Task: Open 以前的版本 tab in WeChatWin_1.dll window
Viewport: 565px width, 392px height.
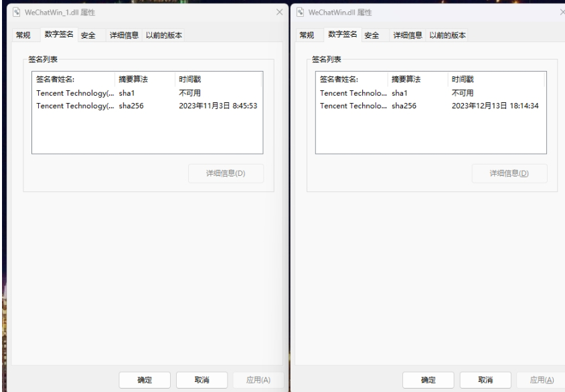Action: [163, 35]
